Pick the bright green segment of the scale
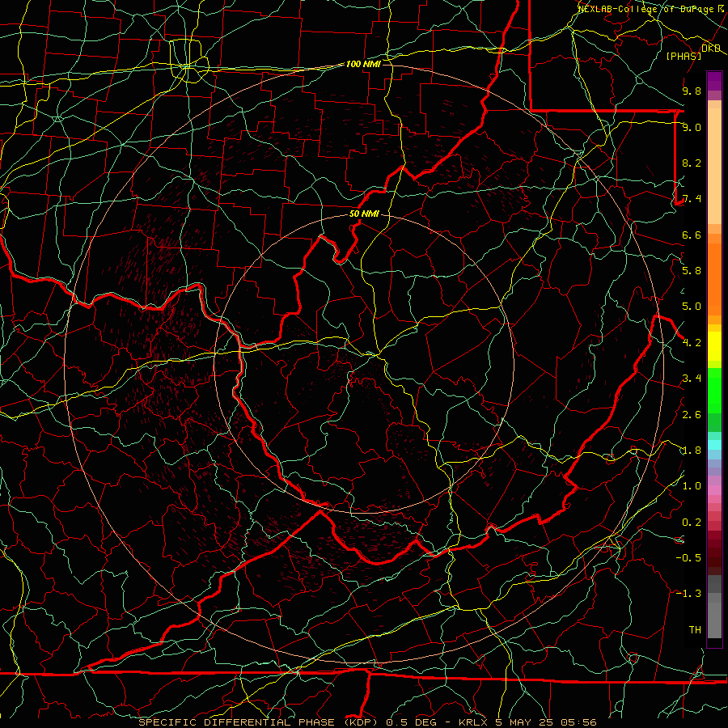Screen dimensions: 728x728 714,390
